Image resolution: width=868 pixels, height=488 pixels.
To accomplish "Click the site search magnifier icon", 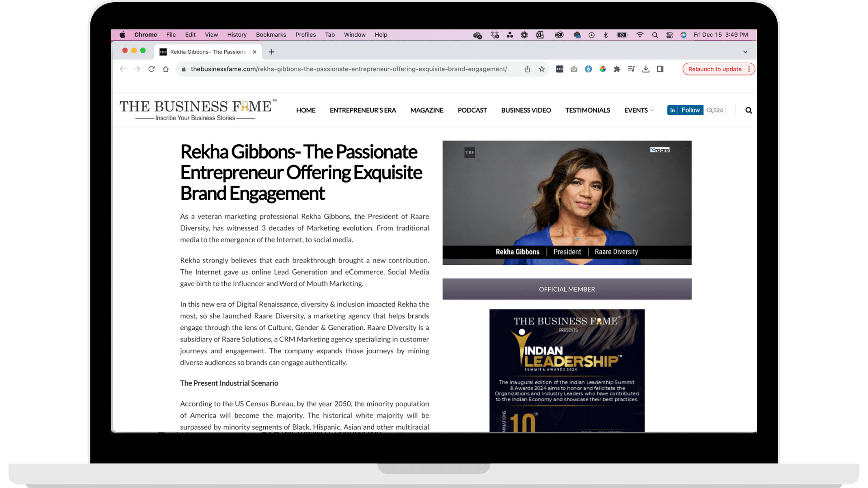I will pos(749,110).
